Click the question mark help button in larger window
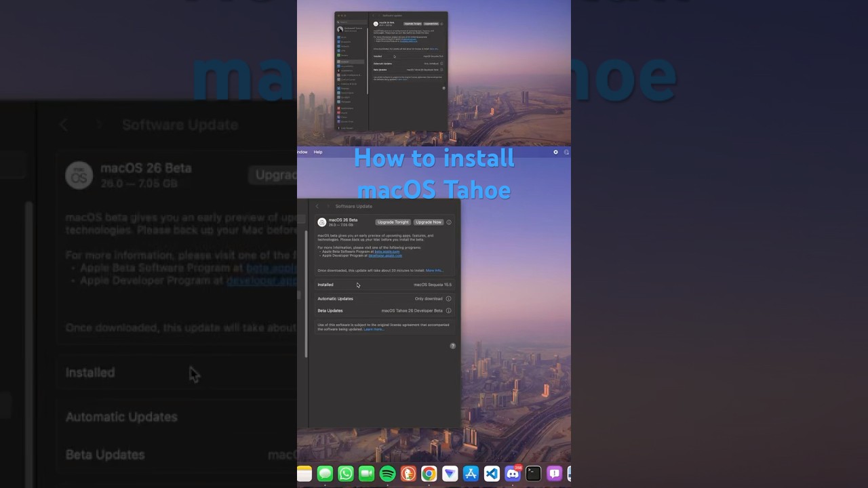Image resolution: width=868 pixels, height=488 pixels. 453,346
